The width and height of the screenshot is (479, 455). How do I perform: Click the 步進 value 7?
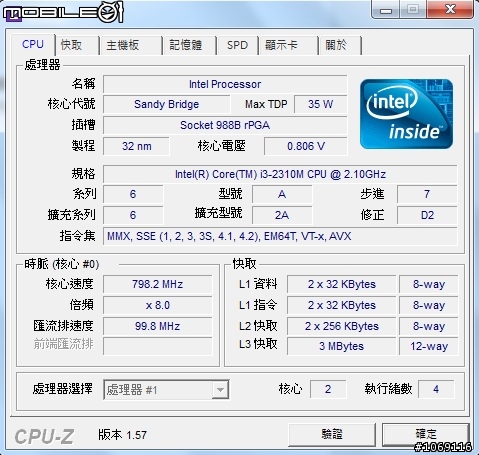(x=427, y=194)
